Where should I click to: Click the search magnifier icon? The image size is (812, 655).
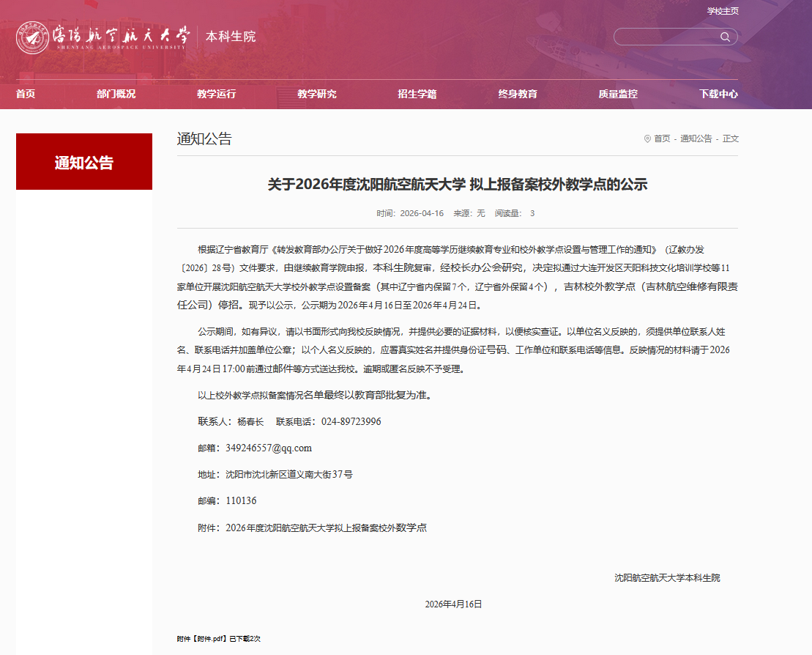coord(725,37)
